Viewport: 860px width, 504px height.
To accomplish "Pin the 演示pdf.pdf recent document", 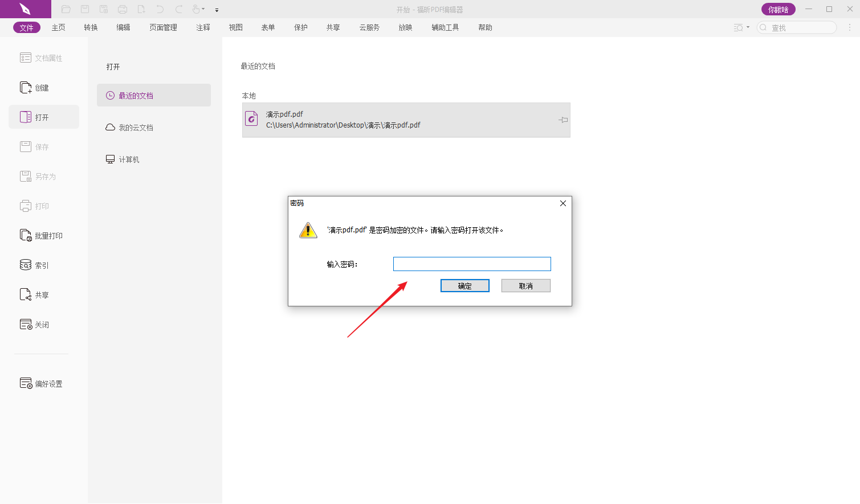I will [x=563, y=120].
